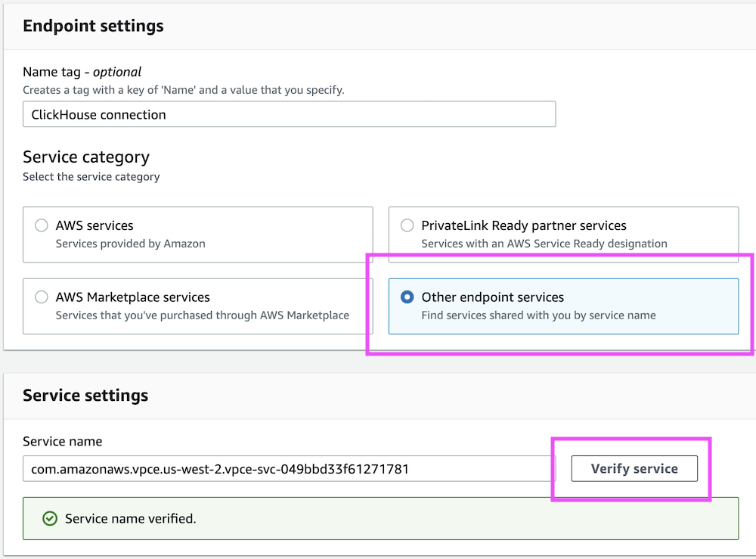
Task: Click the ClickHouse connection text value
Action: (x=95, y=114)
